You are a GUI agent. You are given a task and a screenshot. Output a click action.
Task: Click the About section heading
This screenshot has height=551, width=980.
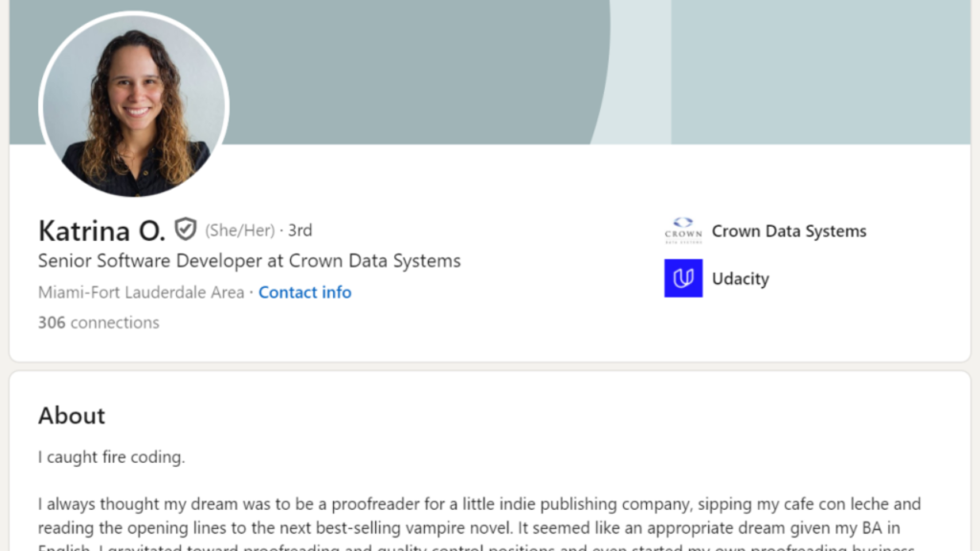72,415
